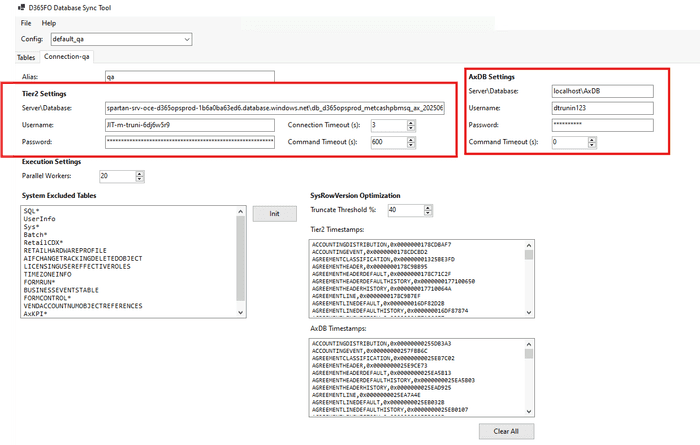
Task: Click up arrow of AxDB Timestamps scrollbar
Action: [529, 345]
